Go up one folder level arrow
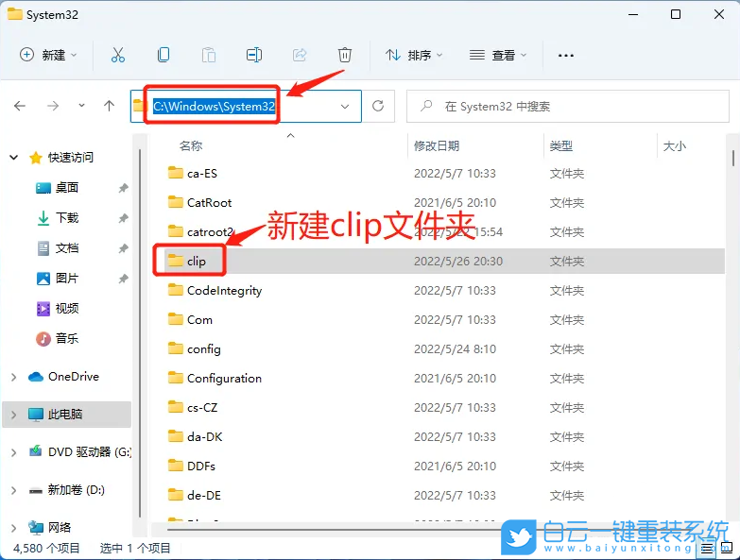Screen dimensions: 740x560 coord(109,106)
